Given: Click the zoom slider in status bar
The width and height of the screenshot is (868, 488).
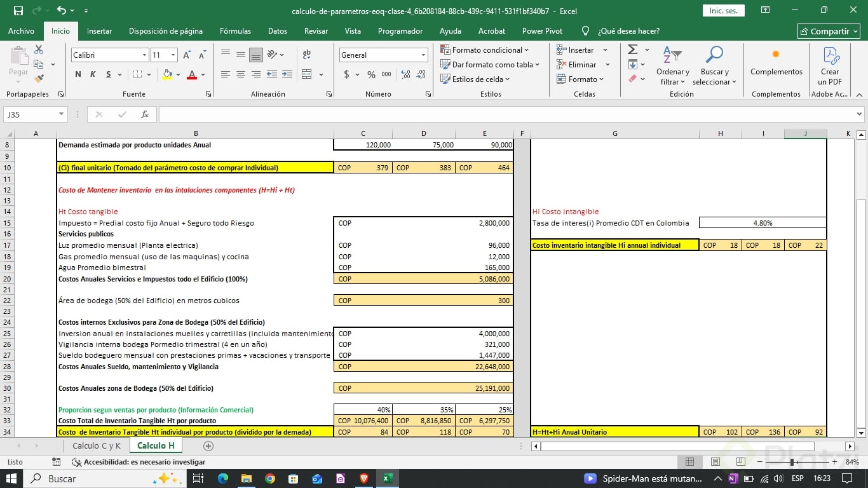Looking at the screenshot, I should [792, 462].
